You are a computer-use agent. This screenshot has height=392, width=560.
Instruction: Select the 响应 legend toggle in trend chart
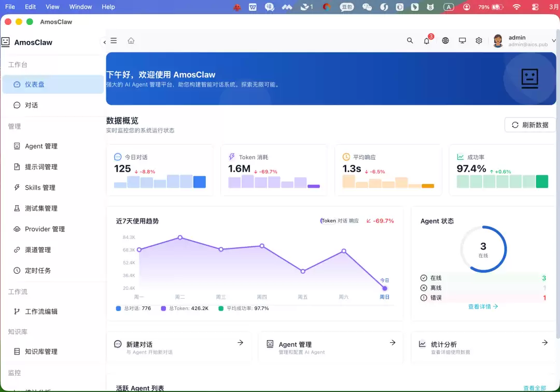pyautogui.click(x=354, y=221)
